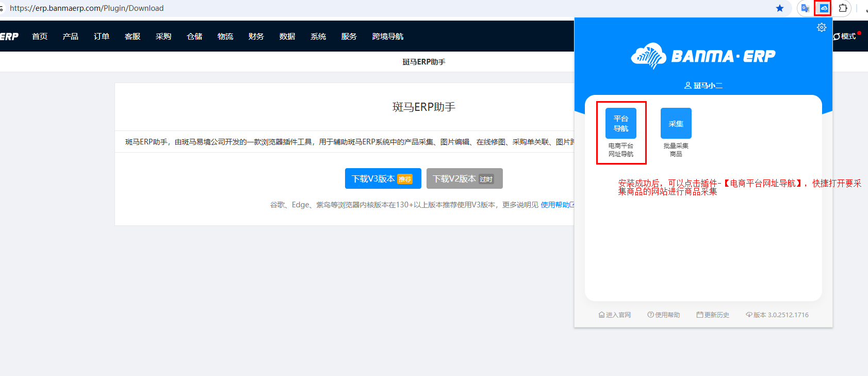Click the Banma ERP extension toolbar icon
Image resolution: width=868 pixels, height=376 pixels.
(824, 8)
